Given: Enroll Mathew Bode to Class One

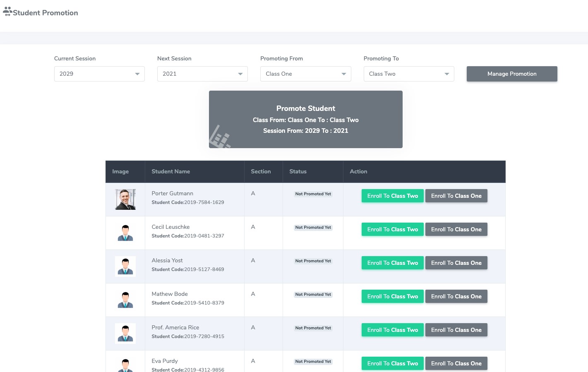Looking at the screenshot, I should tap(456, 296).
